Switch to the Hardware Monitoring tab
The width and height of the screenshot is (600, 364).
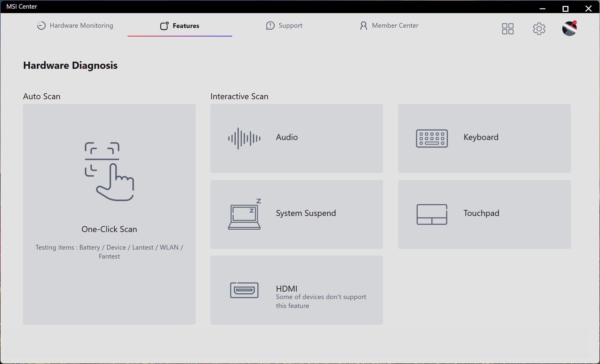75,26
